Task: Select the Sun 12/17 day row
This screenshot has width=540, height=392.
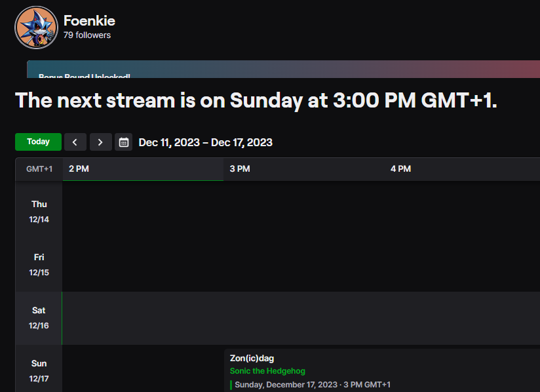Action: click(x=39, y=370)
